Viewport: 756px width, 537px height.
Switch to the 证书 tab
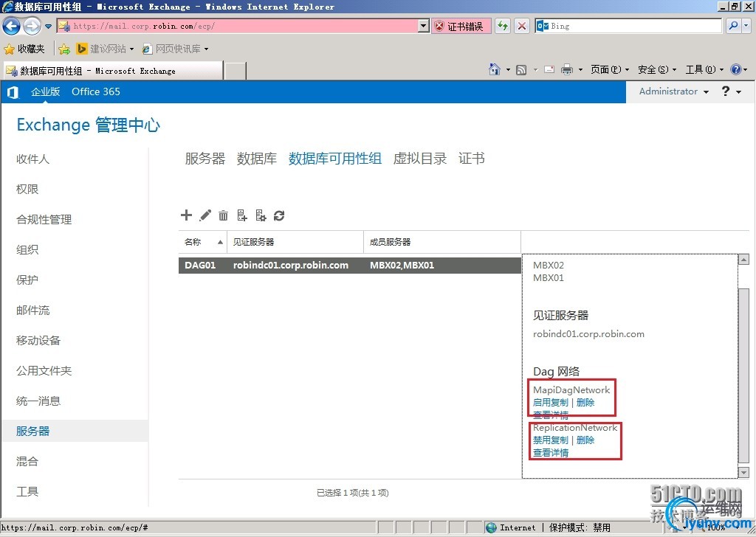click(x=472, y=159)
